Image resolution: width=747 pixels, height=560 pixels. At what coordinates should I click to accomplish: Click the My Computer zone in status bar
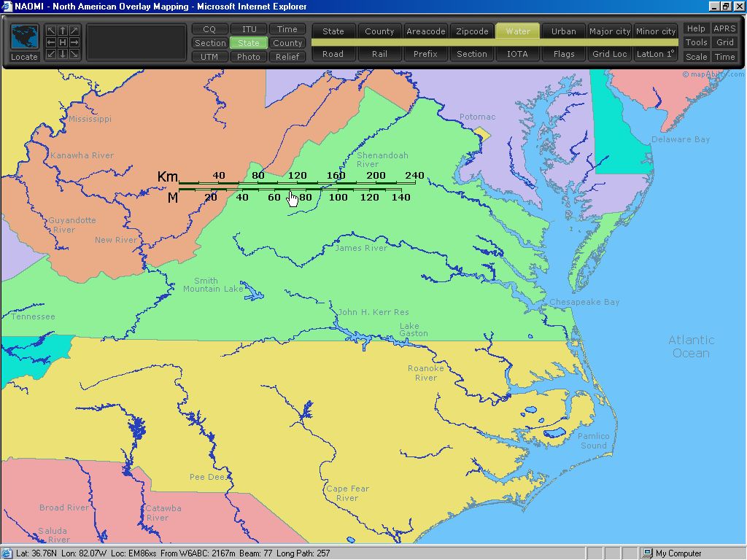[x=673, y=553]
